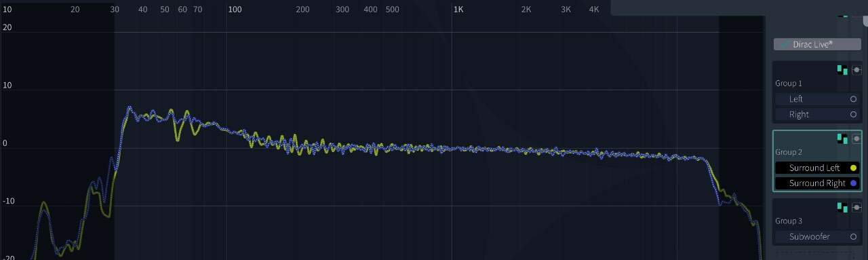The height and width of the screenshot is (260, 868).
Task: Click the yellow Surround Left color dot
Action: [853, 168]
